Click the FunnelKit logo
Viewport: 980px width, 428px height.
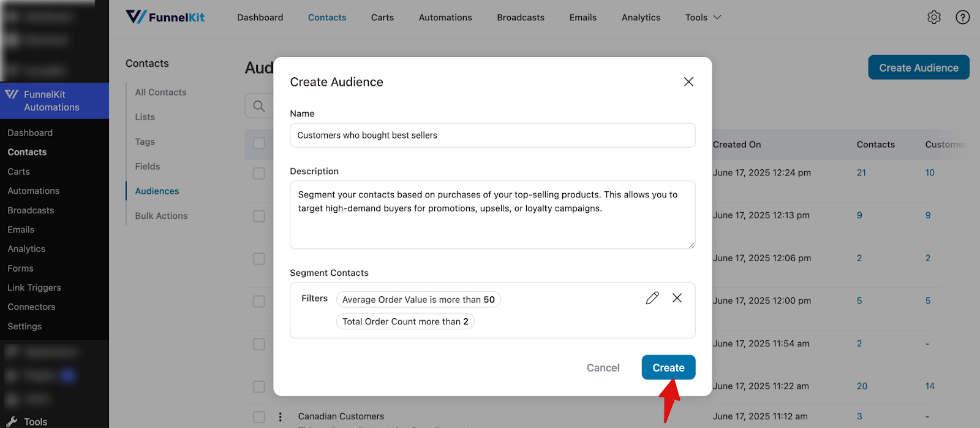pyautogui.click(x=165, y=17)
